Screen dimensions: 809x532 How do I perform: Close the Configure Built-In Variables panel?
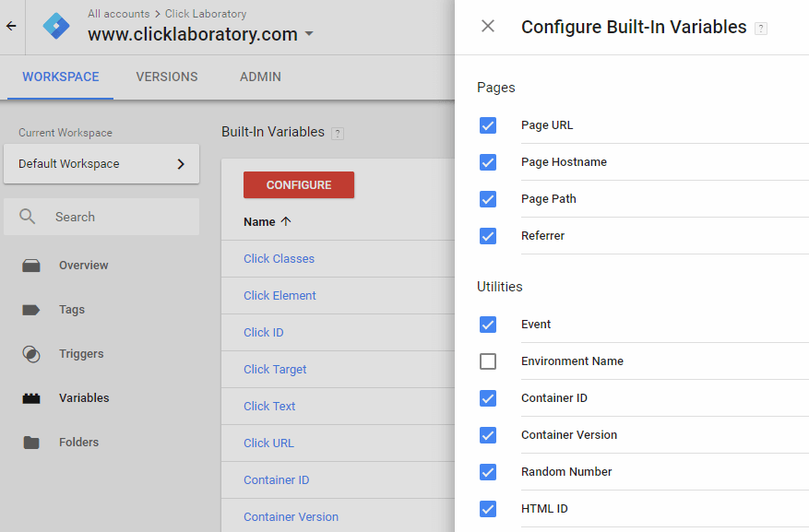tap(488, 26)
